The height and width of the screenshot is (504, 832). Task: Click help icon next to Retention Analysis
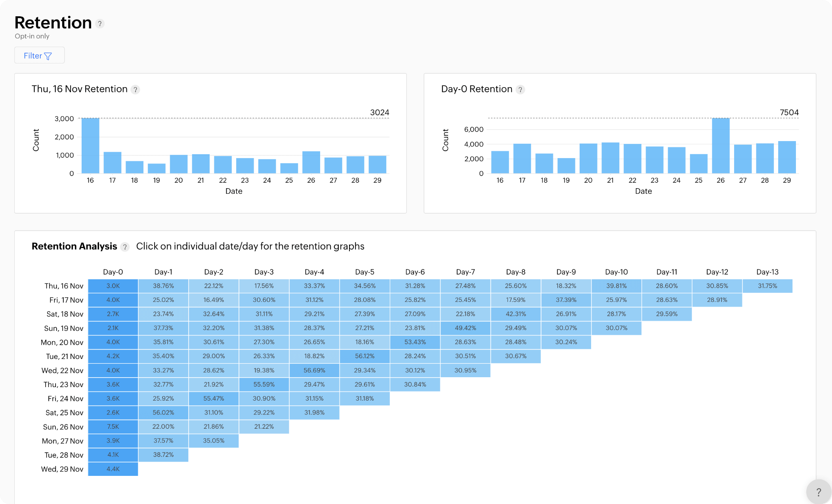(x=125, y=247)
